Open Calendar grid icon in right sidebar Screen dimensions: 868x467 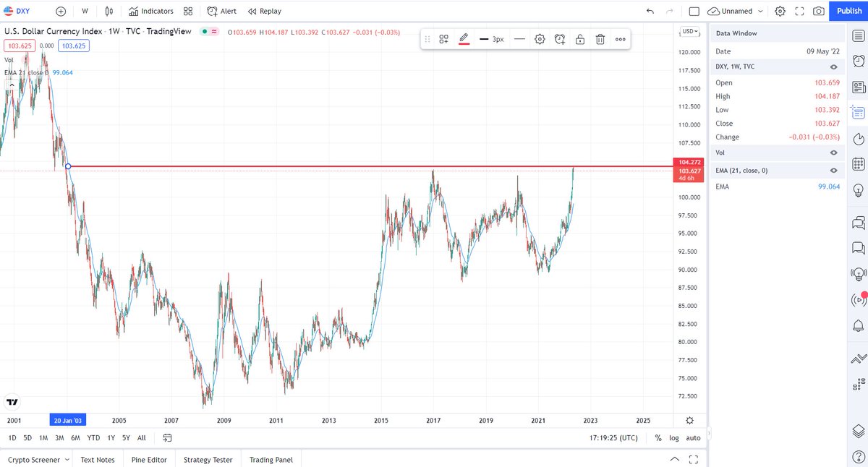pos(858,164)
